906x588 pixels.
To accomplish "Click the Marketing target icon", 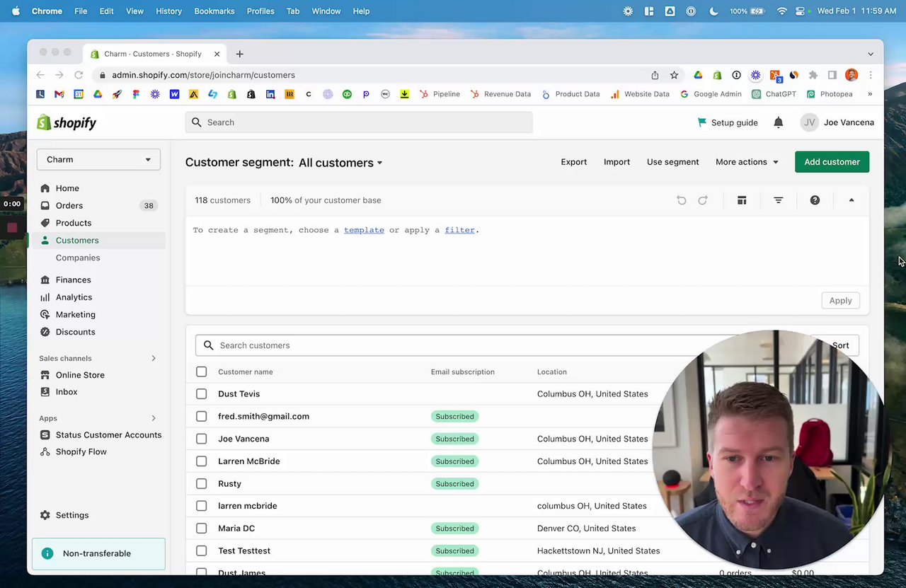I will pos(45,314).
